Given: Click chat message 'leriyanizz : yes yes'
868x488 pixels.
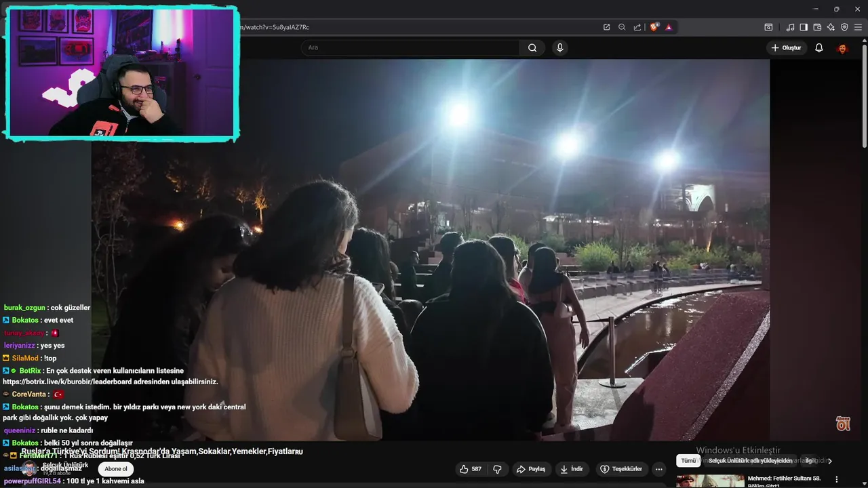Looking at the screenshot, I should pyautogui.click(x=34, y=346).
